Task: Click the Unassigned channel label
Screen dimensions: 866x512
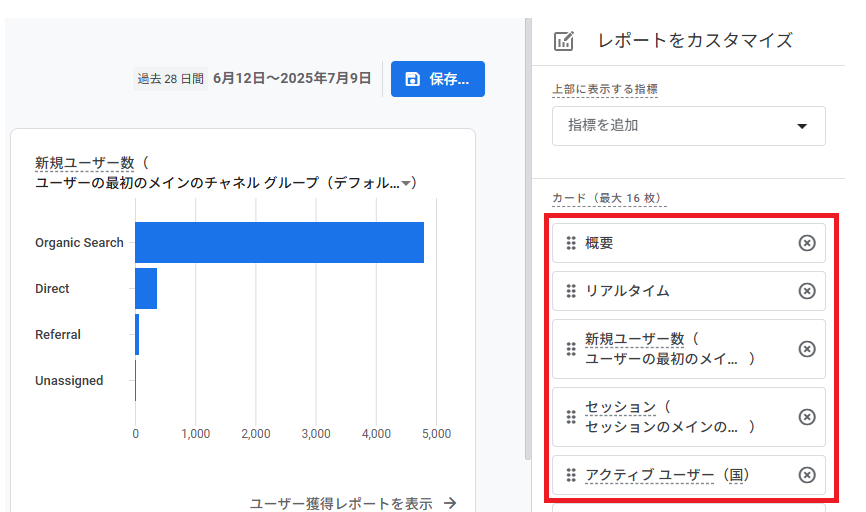Action: pyautogui.click(x=69, y=381)
